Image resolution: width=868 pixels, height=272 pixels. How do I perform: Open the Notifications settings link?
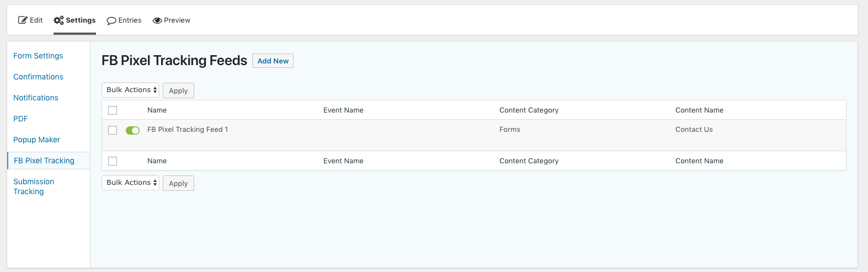tap(36, 98)
